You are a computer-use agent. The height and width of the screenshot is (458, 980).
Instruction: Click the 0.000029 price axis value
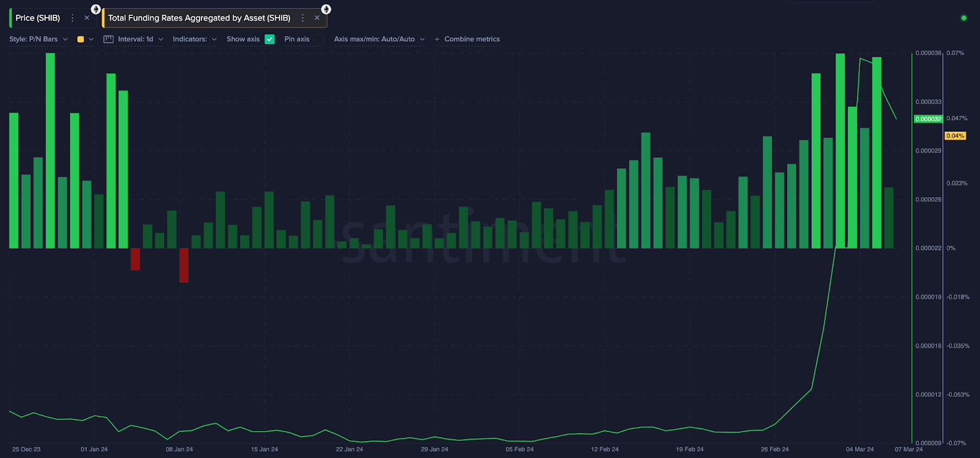(929, 151)
